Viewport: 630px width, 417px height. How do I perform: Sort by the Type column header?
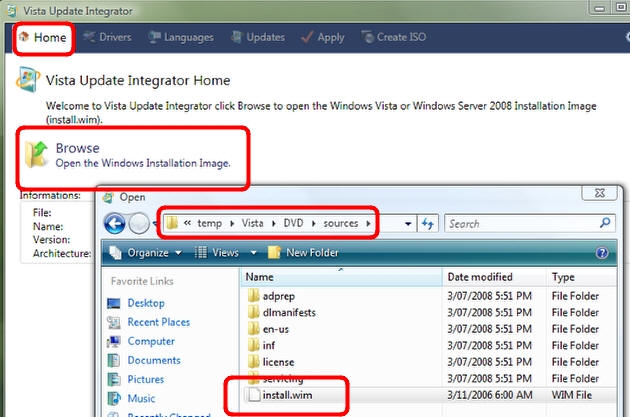coord(581,277)
